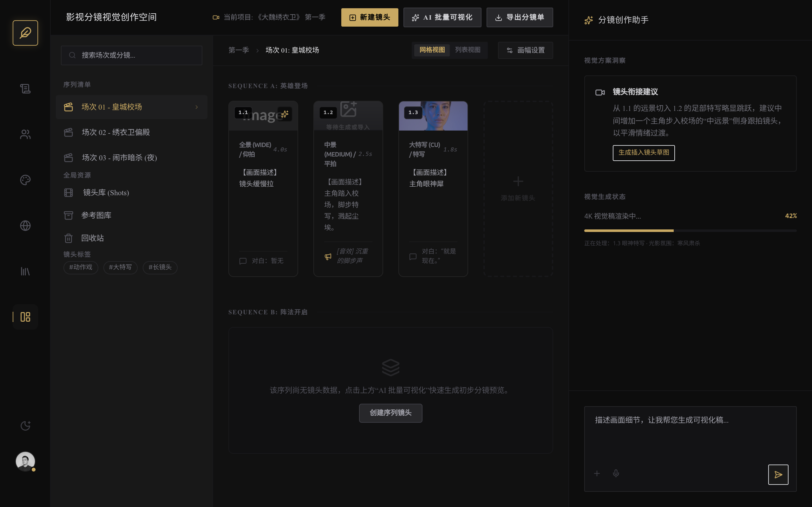Click the 4K render progress bar

point(690,231)
